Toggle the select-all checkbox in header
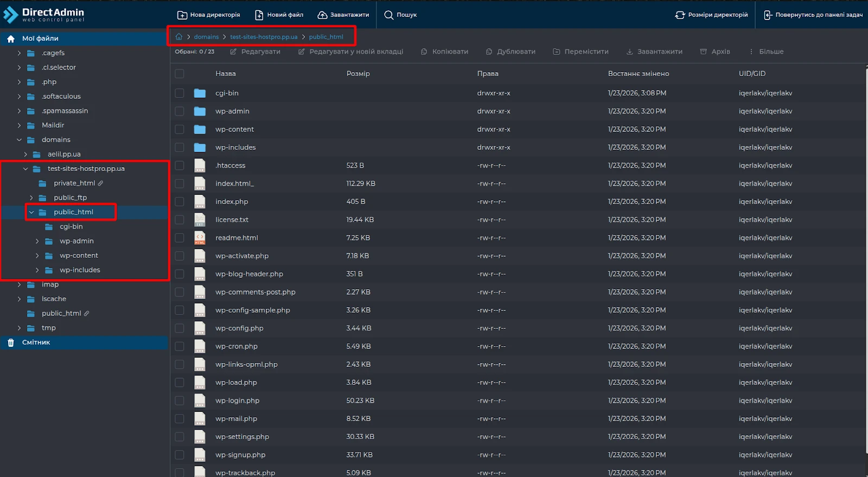This screenshot has width=868, height=477. point(180,74)
